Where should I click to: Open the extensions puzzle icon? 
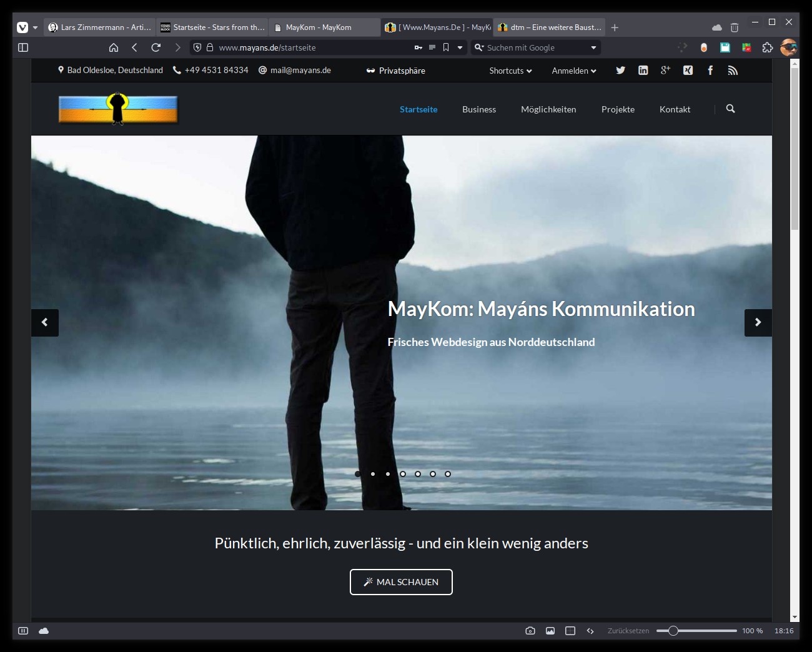click(x=768, y=47)
